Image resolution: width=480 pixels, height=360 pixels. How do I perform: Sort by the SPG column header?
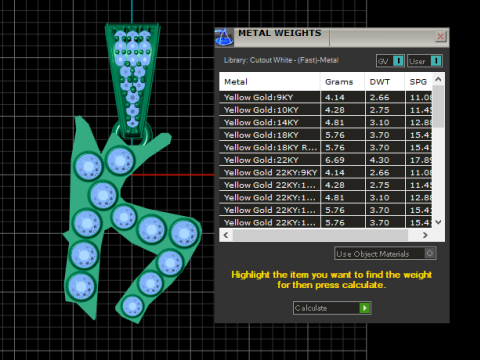point(419,82)
